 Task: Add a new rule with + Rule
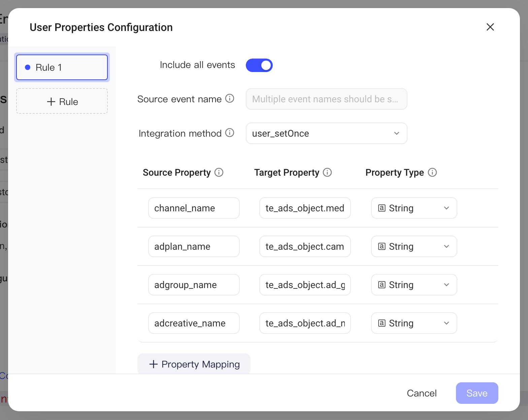point(62,101)
